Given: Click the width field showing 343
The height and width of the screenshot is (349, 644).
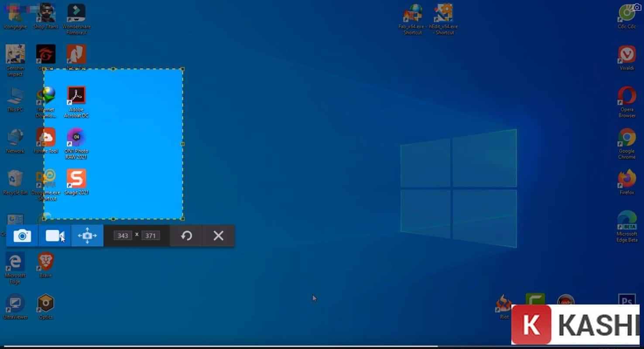Looking at the screenshot, I should point(123,236).
